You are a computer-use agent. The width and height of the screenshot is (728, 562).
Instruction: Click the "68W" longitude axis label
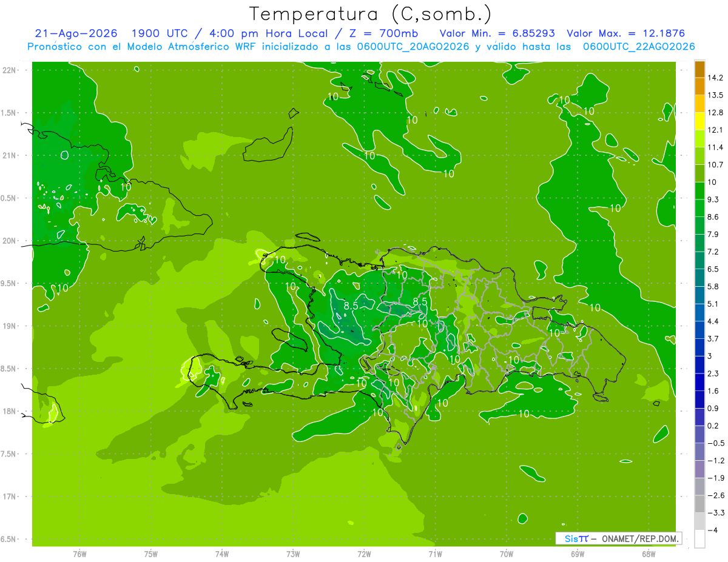point(649,554)
